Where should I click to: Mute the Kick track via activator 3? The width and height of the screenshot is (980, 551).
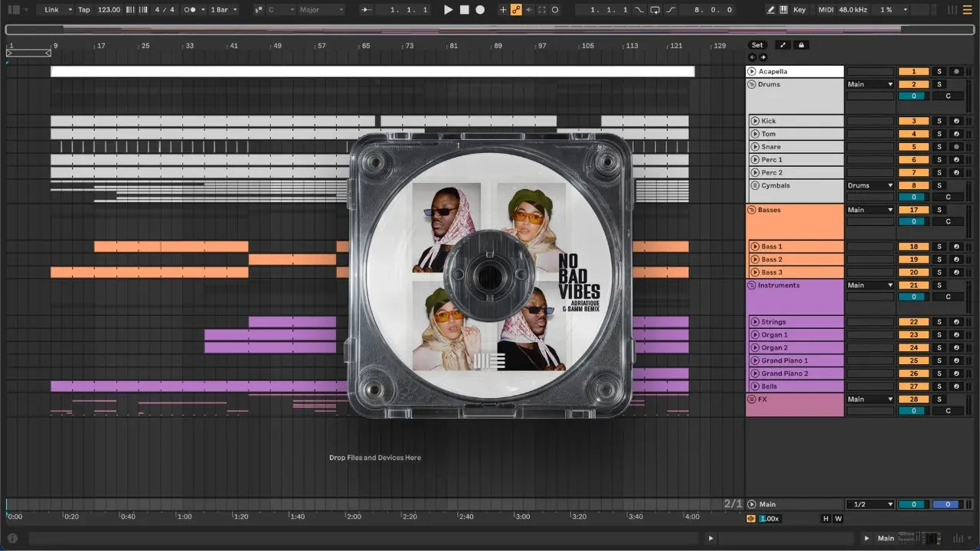point(913,121)
